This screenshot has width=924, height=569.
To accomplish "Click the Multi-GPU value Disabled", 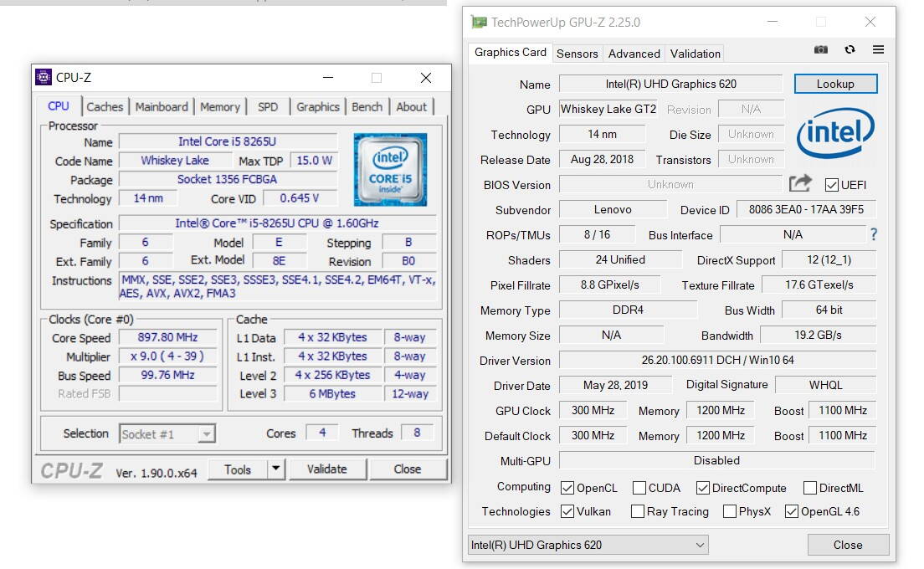I will pos(717,460).
